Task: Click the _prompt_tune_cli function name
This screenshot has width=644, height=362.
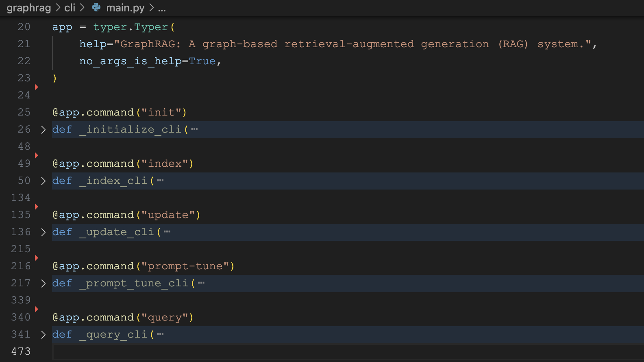Action: click(x=134, y=283)
